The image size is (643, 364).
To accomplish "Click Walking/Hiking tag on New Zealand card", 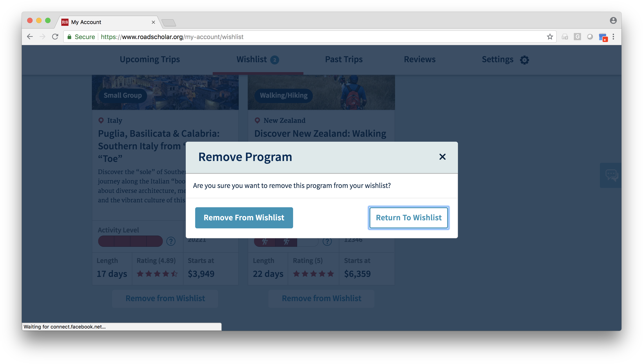I will pos(283,95).
